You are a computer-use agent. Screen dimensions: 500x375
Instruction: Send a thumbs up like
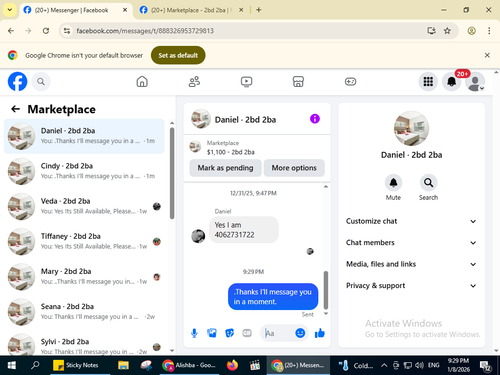coord(320,333)
